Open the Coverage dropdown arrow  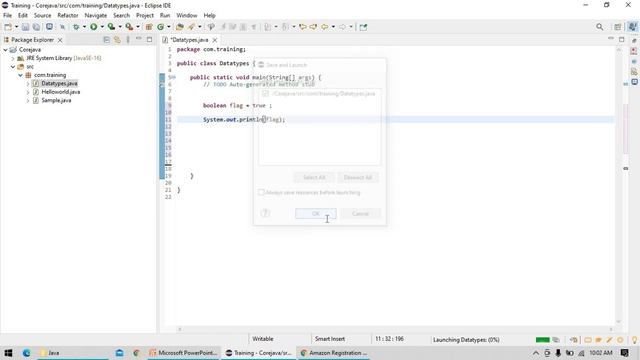point(120,27)
